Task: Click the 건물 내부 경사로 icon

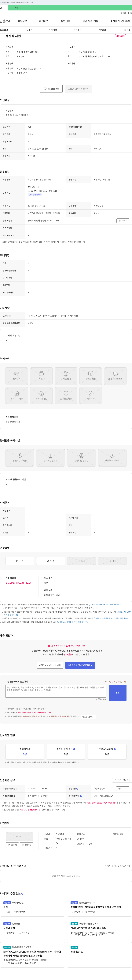Action: pos(112,458)
